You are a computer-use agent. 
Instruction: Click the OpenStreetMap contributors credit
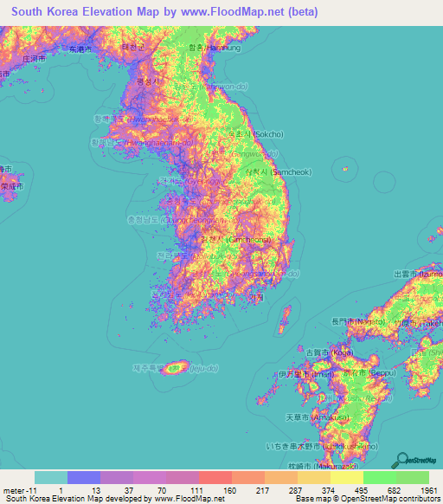(391, 499)
